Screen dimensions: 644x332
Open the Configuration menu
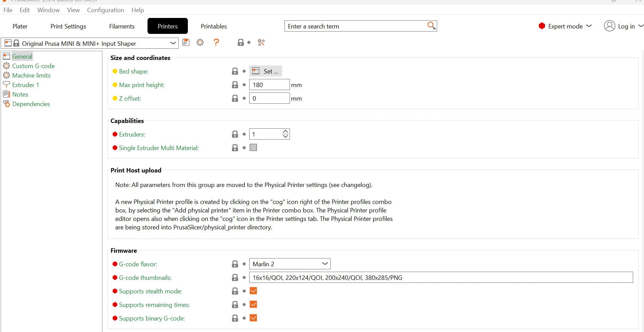[105, 10]
